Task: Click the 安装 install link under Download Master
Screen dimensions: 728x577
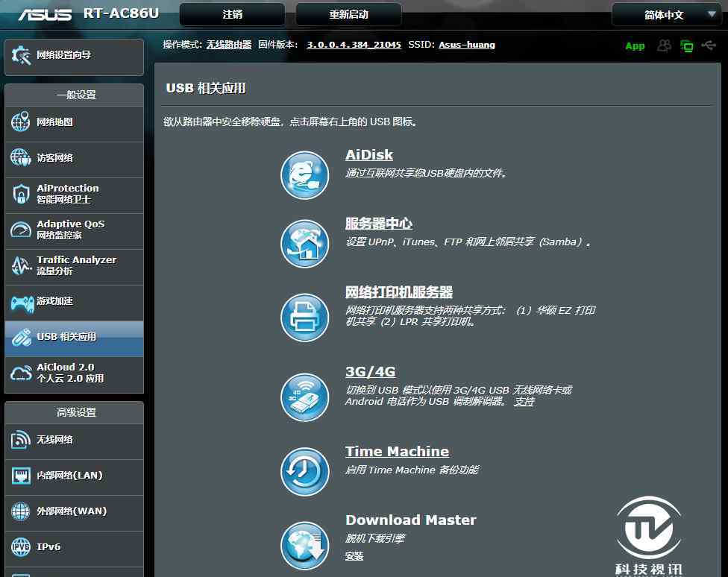Action: 354,556
